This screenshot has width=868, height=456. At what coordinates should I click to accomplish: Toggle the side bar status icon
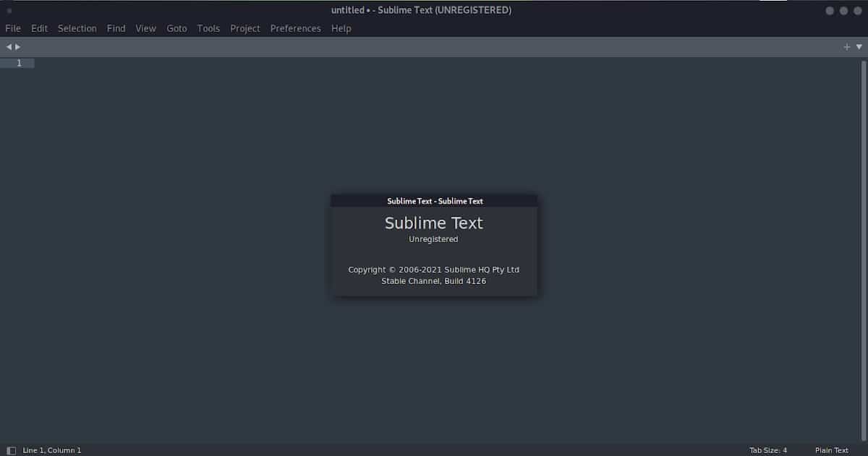click(11, 450)
